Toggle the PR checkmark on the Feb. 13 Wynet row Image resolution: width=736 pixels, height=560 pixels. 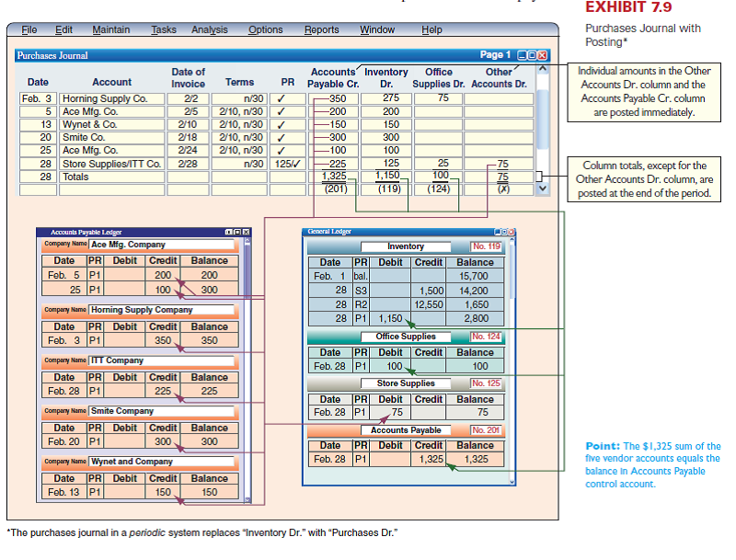click(x=280, y=125)
